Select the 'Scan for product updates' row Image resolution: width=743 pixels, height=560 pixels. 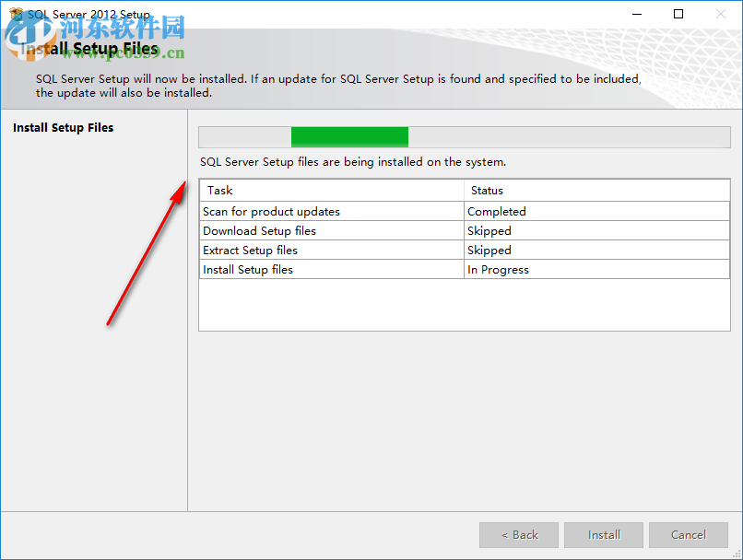tap(465, 212)
